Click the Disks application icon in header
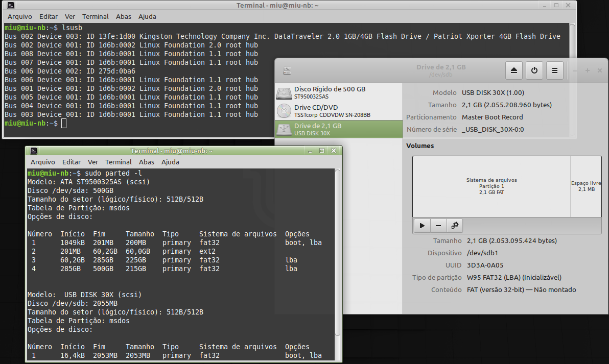Image resolution: width=609 pixels, height=364 pixels. pyautogui.click(x=287, y=70)
